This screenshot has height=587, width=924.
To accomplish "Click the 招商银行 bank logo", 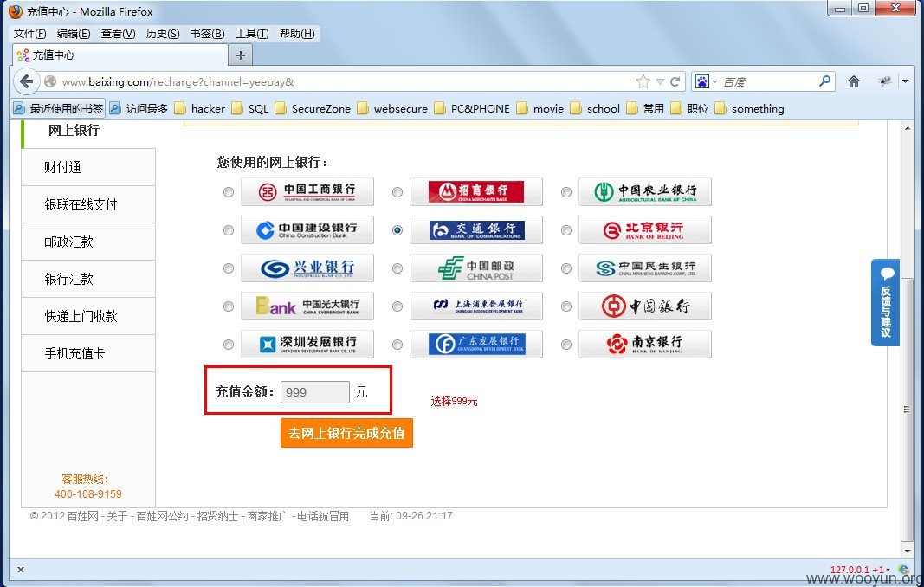I will pyautogui.click(x=476, y=191).
